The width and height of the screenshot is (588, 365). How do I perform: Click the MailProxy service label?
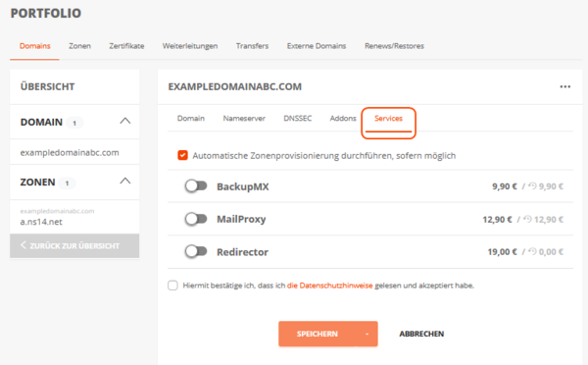(x=241, y=219)
